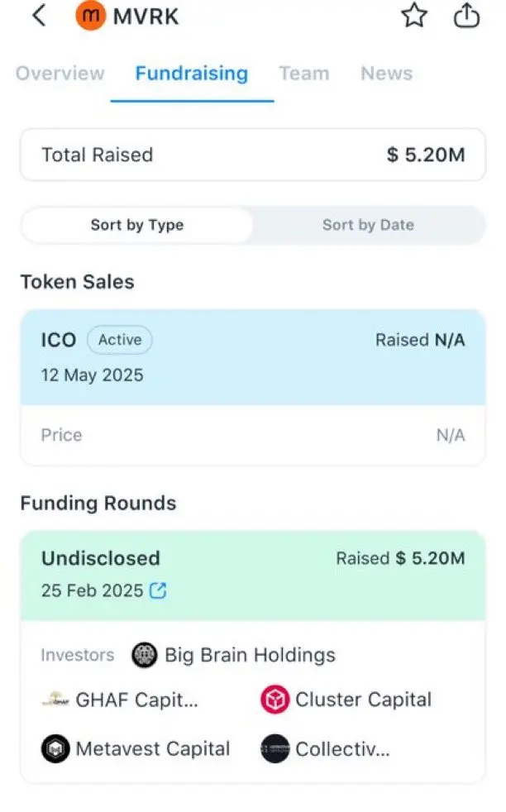Screen dimensions: 506x812
Task: Tap the Big Brain Holdings logo icon
Action: point(145,655)
